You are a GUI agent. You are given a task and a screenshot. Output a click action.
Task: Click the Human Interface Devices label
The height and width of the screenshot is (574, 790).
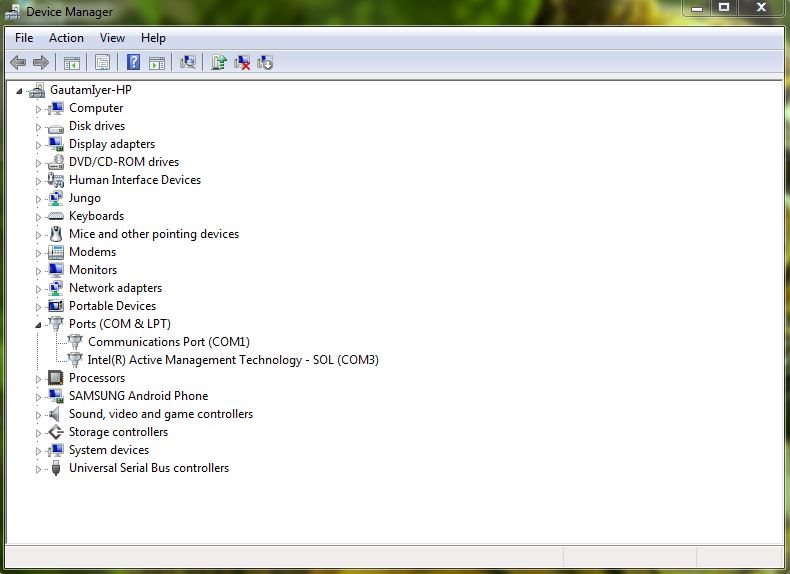tap(135, 180)
